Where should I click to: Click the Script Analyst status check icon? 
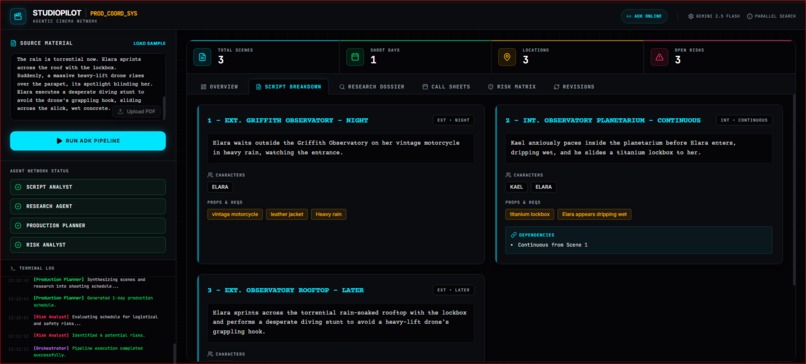[19, 187]
